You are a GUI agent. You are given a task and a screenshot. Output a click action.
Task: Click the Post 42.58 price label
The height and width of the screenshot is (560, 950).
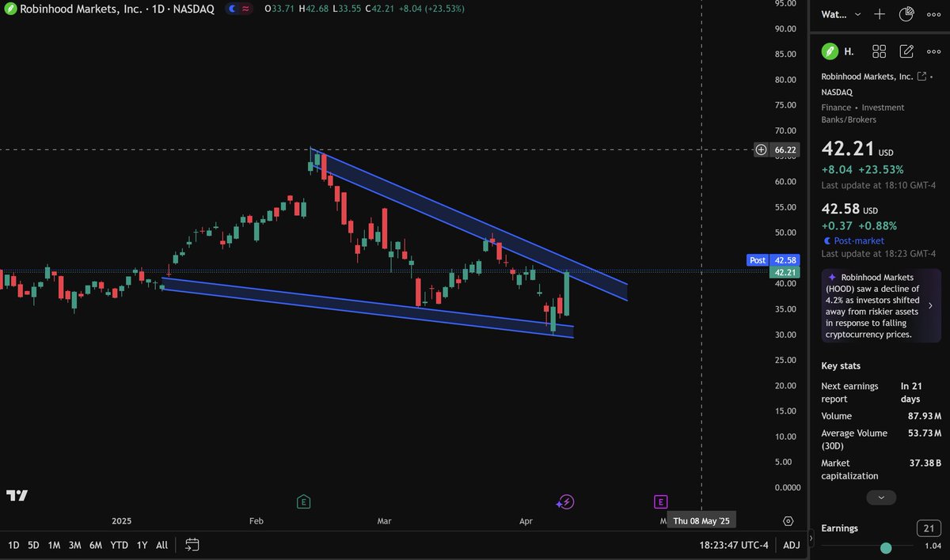point(773,259)
